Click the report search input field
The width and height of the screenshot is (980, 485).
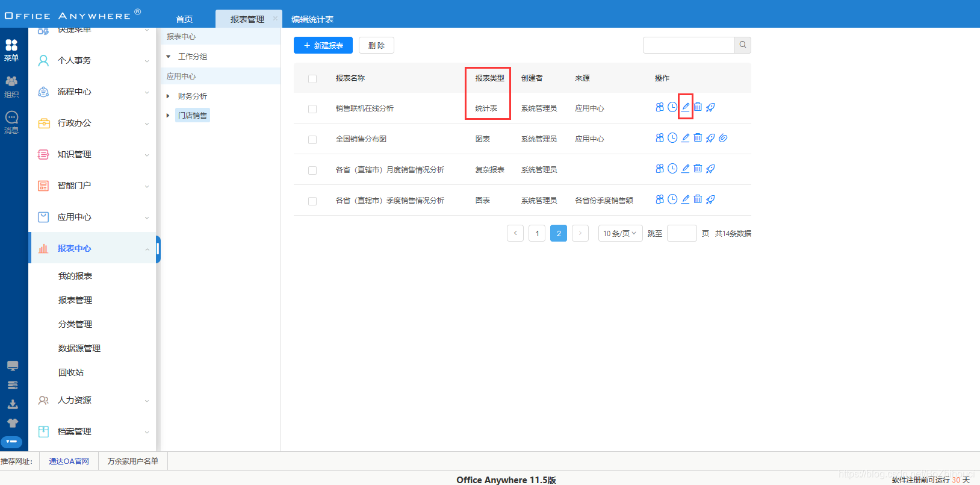point(689,45)
